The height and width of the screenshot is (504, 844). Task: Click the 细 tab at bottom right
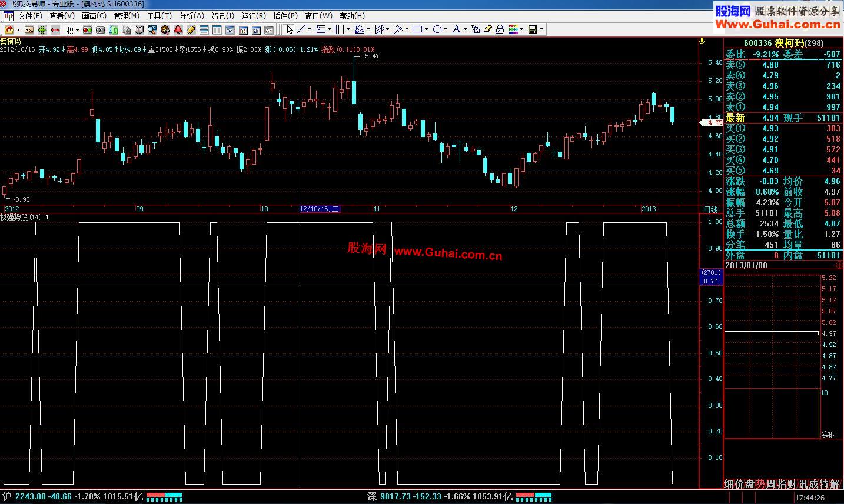(729, 484)
